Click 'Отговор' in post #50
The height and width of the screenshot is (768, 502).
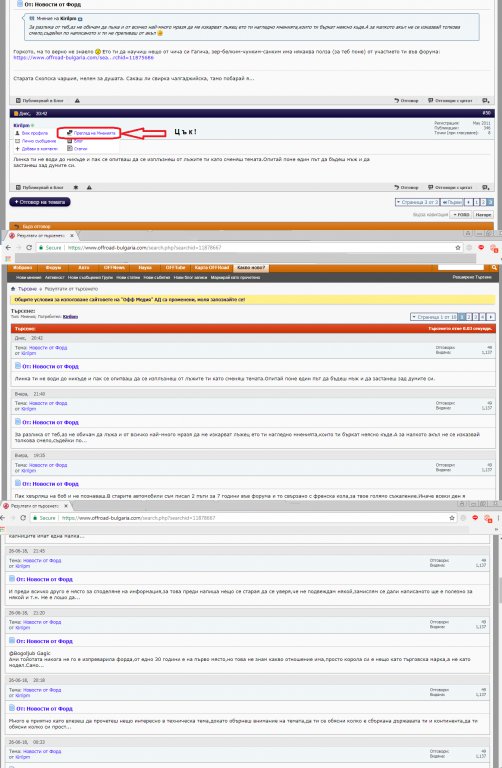(406, 187)
